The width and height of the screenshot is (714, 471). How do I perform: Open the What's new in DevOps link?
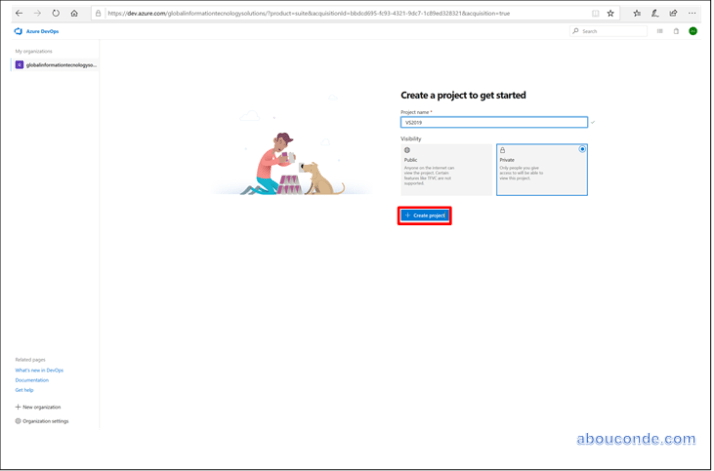(39, 370)
